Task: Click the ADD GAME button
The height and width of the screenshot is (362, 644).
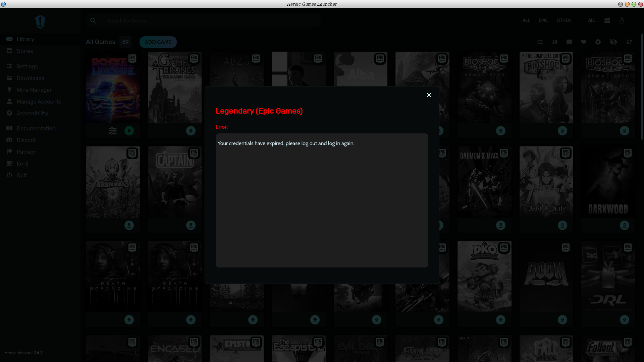Action: pos(158,42)
